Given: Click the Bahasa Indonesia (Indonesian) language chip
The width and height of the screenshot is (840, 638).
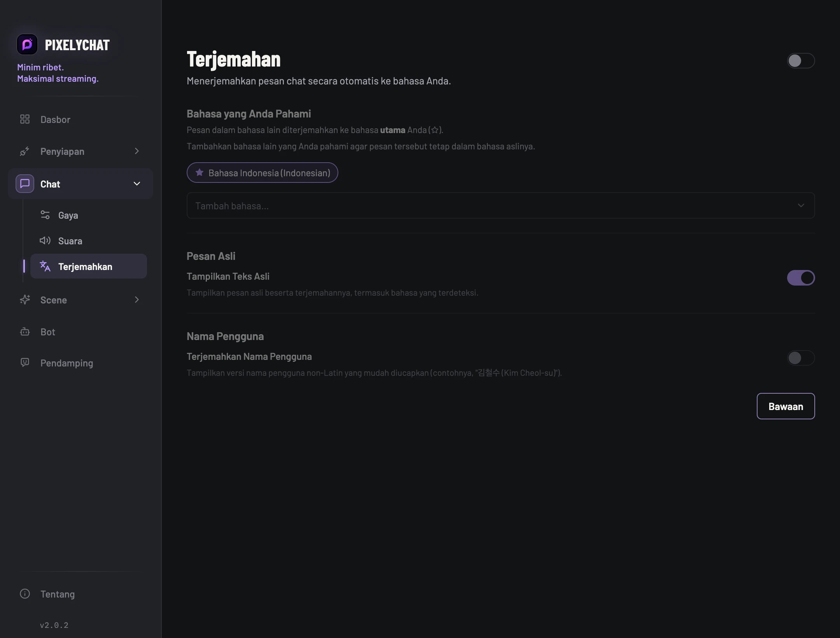Looking at the screenshot, I should coord(262,173).
